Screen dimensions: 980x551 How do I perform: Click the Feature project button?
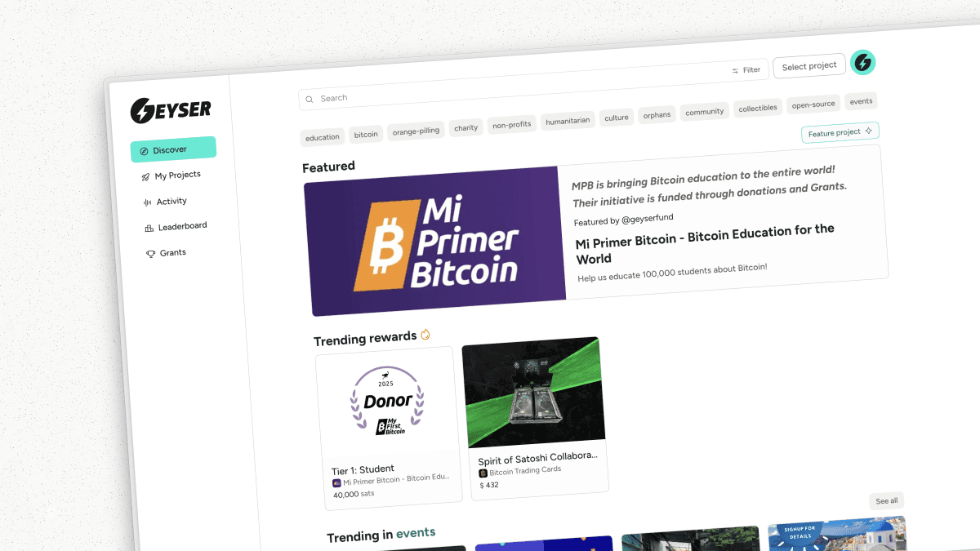(x=840, y=132)
